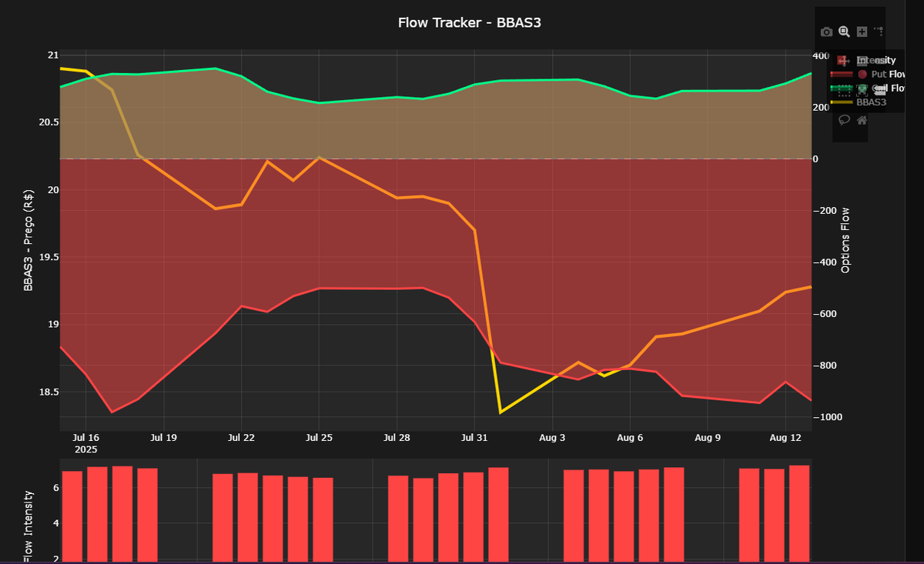Reset axes with the home icon
Screen dimensions: 924x564
pos(862,119)
